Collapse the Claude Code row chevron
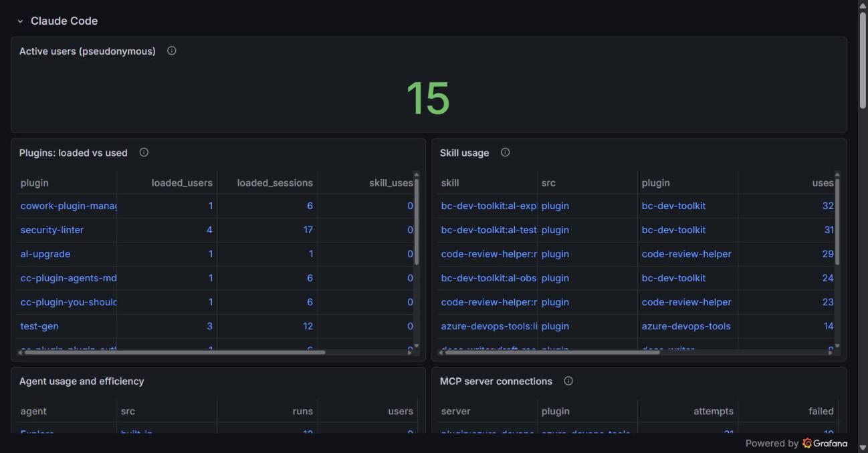The width and height of the screenshot is (868, 453). click(x=20, y=21)
